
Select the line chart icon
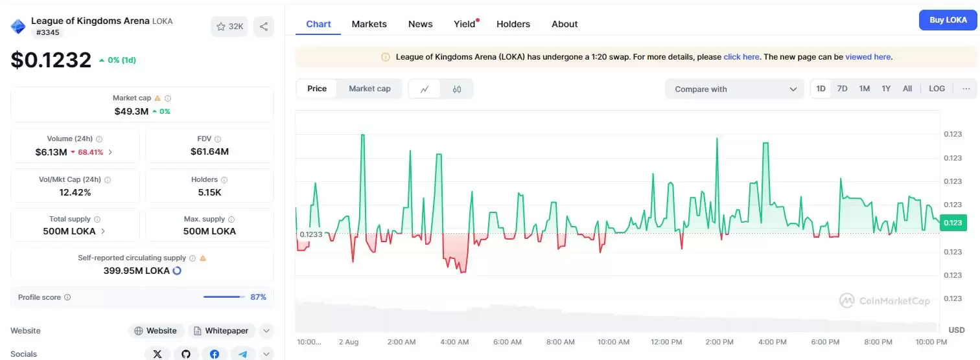point(425,89)
